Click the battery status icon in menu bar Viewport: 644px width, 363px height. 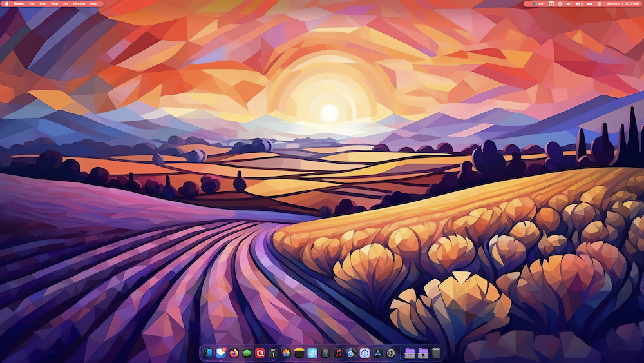tap(579, 4)
